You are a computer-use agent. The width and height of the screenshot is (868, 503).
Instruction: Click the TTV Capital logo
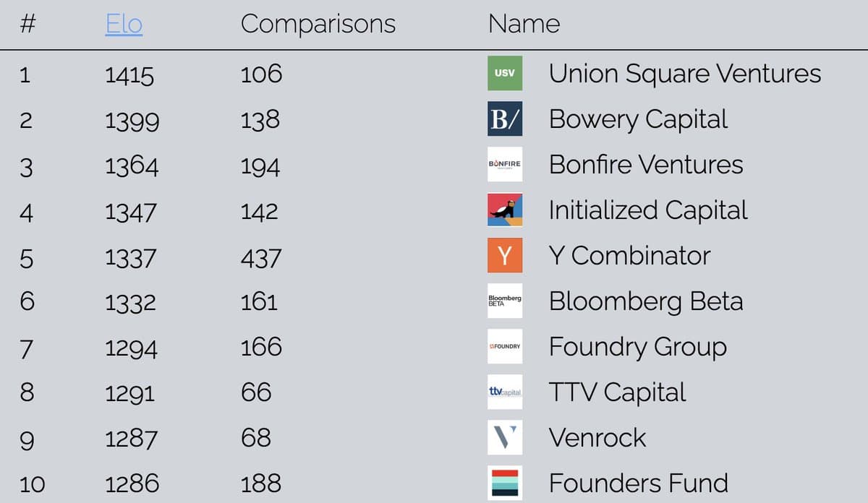(x=505, y=392)
